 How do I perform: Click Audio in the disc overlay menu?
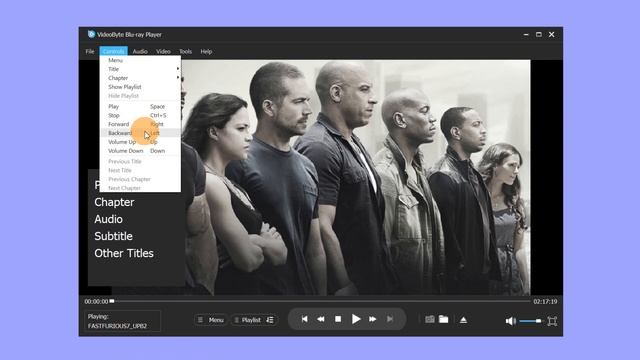[109, 219]
